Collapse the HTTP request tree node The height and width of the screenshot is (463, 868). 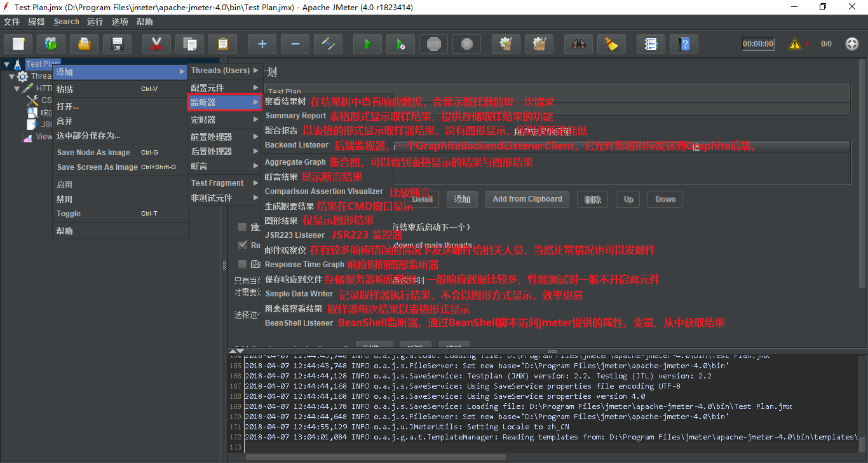(17, 88)
